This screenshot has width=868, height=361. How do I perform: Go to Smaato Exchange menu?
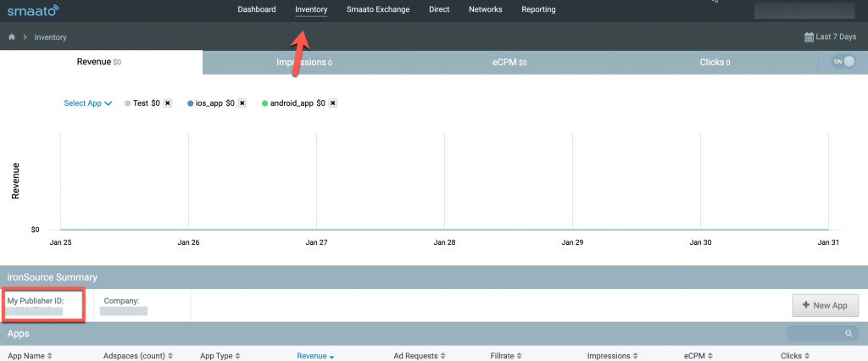[378, 10]
